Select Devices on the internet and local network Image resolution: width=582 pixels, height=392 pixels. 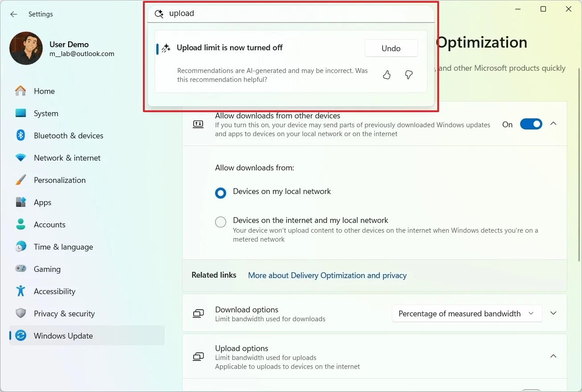click(221, 222)
